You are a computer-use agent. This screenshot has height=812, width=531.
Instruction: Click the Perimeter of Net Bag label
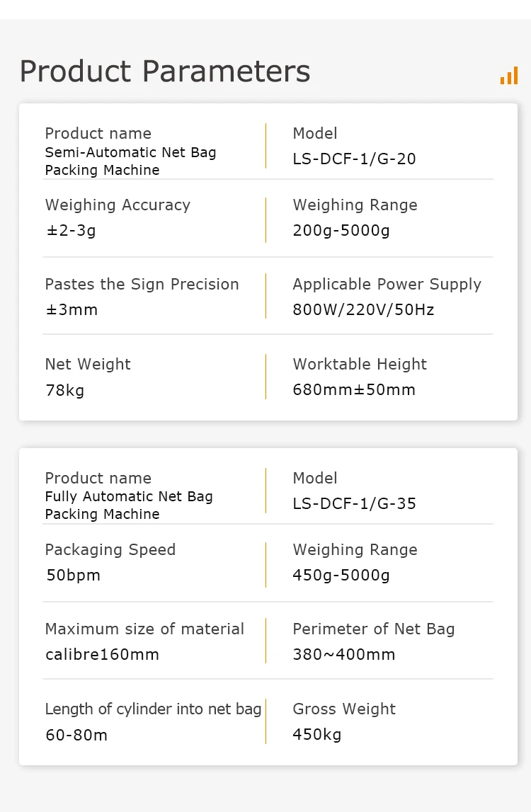[373, 629]
